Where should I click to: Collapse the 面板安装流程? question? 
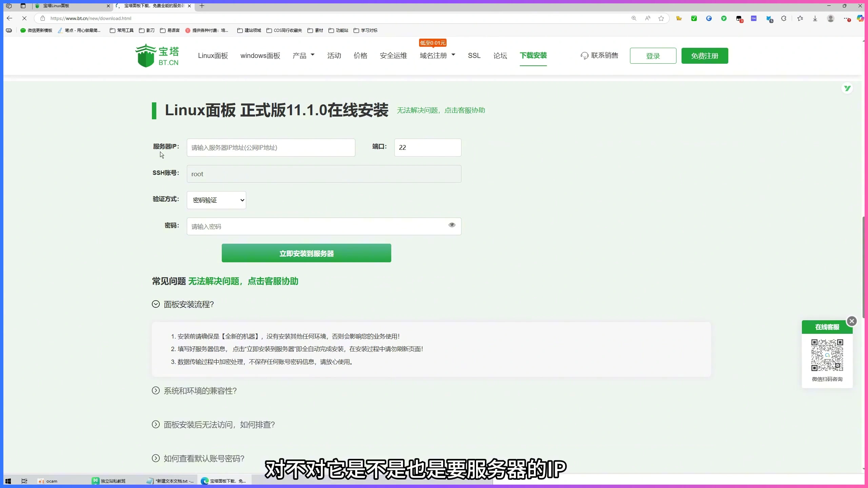tap(183, 304)
